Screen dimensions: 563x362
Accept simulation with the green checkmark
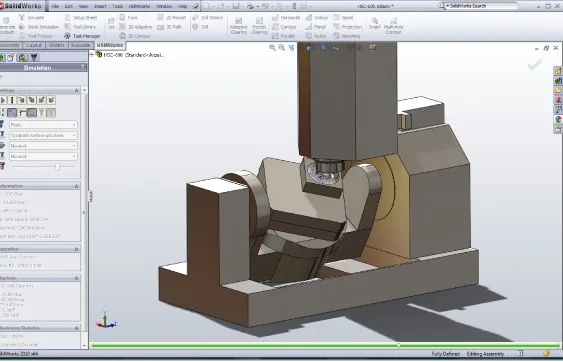click(535, 65)
